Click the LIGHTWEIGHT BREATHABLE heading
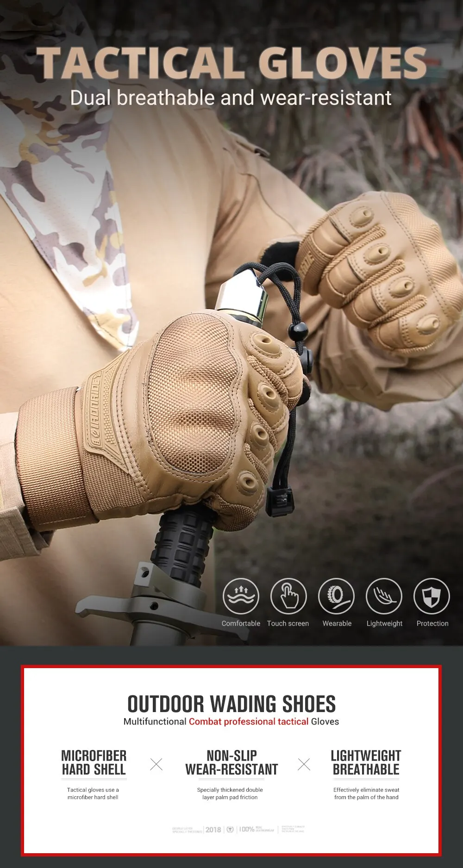Screen dimensions: 463x868 click(366, 763)
